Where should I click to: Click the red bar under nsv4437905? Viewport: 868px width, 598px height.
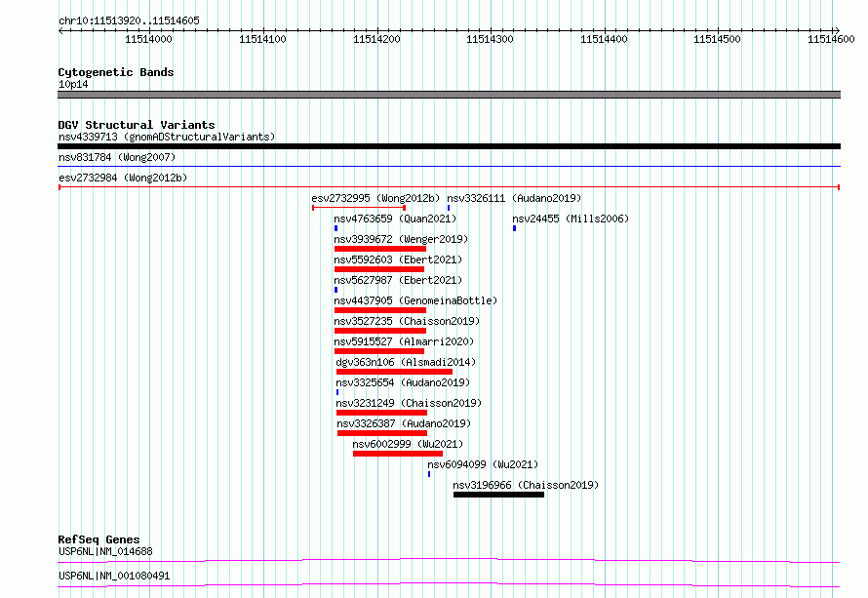380,310
